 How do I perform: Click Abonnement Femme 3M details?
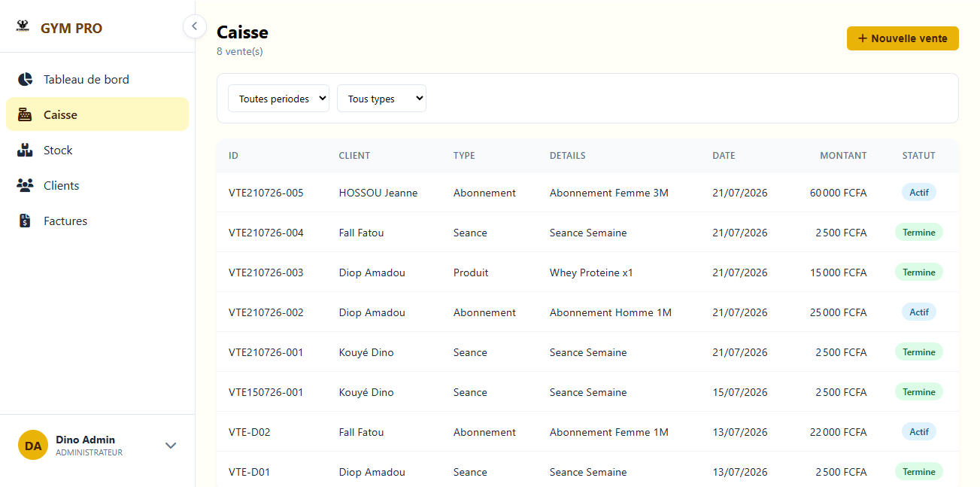609,193
